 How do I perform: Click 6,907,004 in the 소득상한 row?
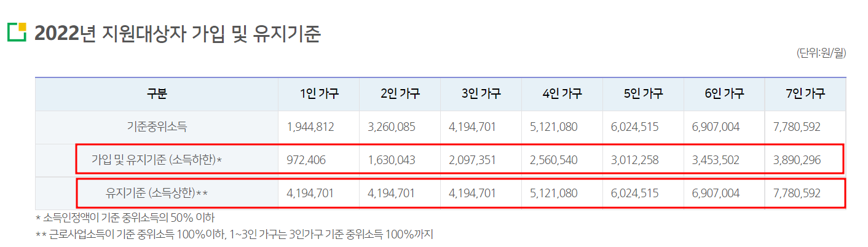click(716, 193)
